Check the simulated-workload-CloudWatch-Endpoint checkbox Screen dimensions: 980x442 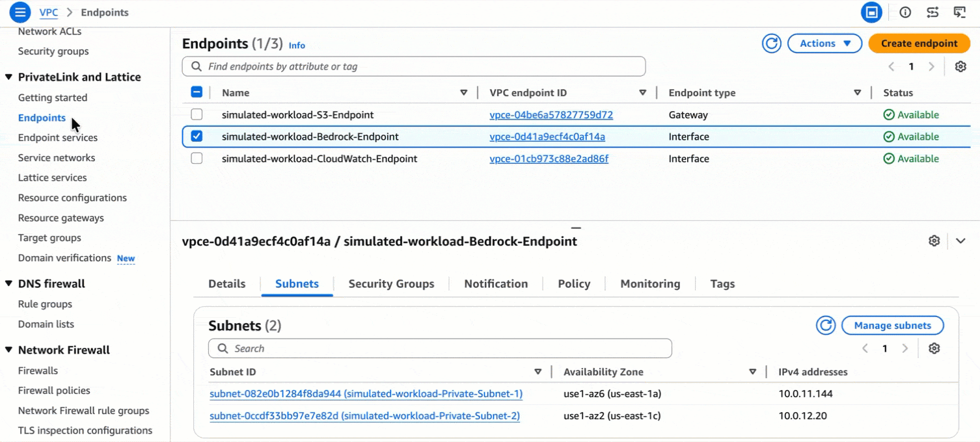[197, 159]
